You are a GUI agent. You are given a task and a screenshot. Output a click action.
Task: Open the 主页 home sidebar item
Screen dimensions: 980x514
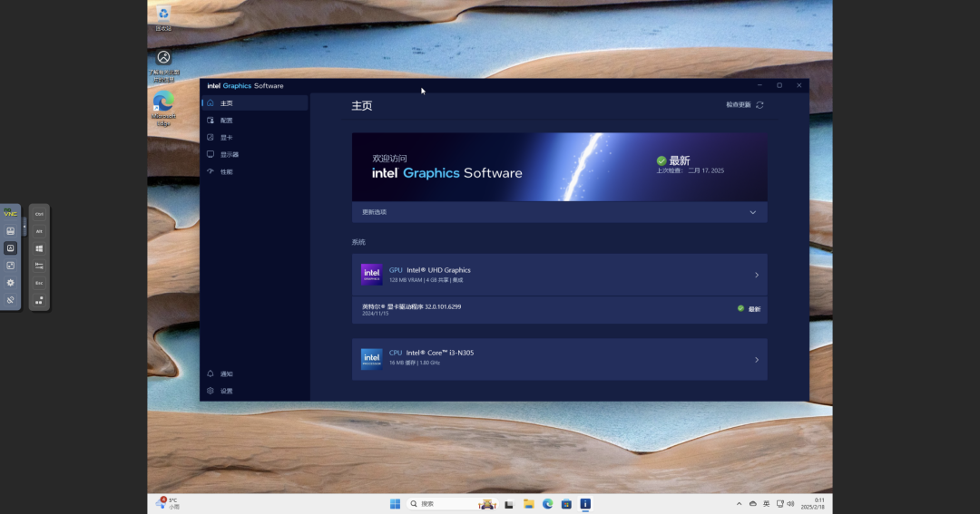pos(254,103)
